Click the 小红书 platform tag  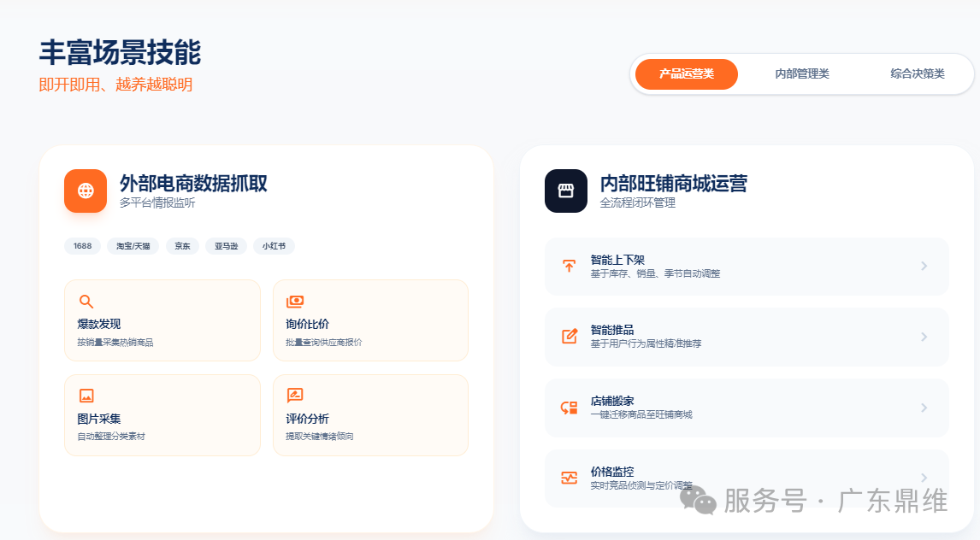pos(274,246)
